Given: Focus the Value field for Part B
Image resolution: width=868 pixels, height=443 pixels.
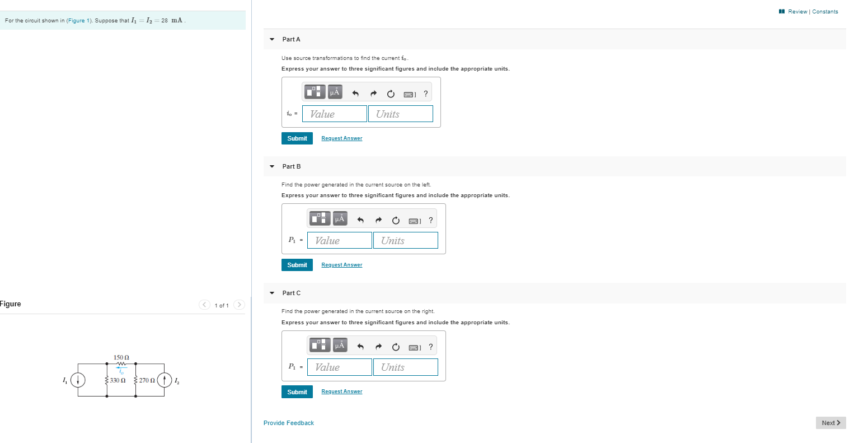Looking at the screenshot, I should [x=340, y=240].
